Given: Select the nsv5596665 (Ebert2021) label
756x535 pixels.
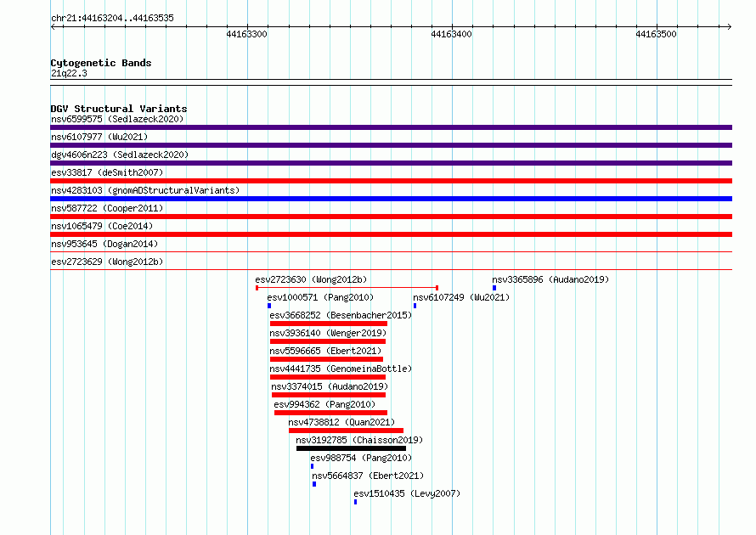Looking at the screenshot, I should click(325, 351).
